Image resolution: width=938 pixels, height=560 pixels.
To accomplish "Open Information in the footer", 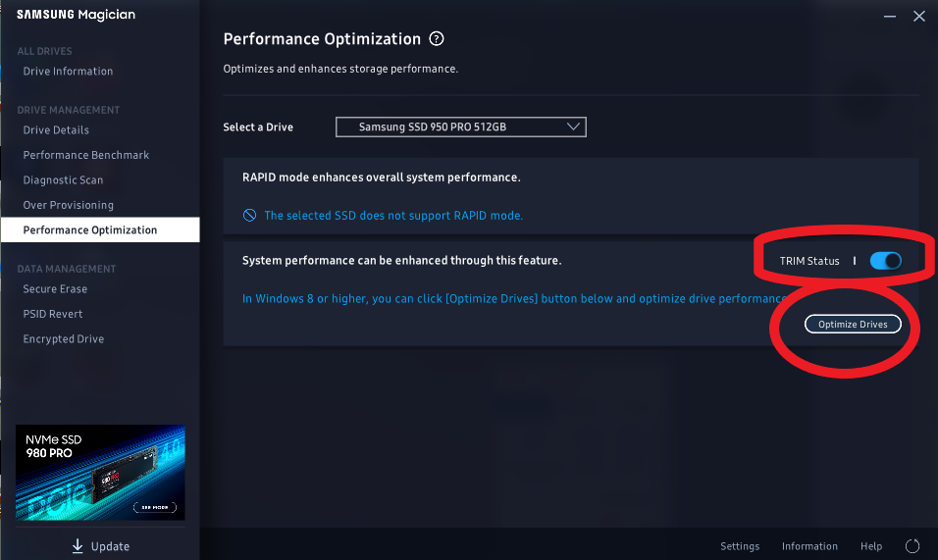I will [809, 546].
